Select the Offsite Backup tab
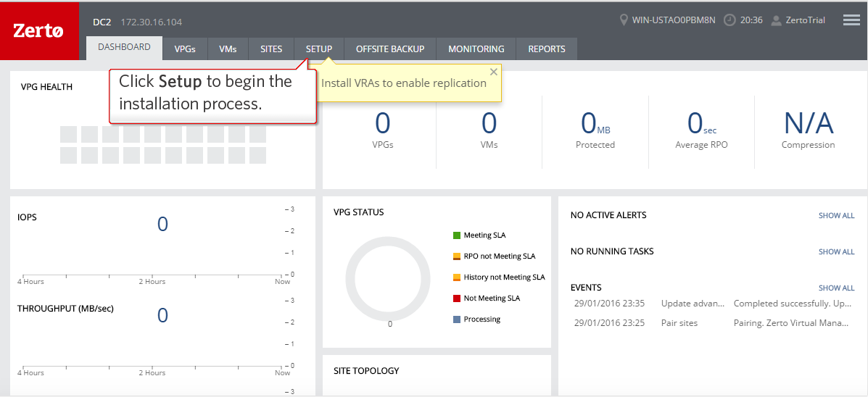The width and height of the screenshot is (868, 397). point(391,49)
